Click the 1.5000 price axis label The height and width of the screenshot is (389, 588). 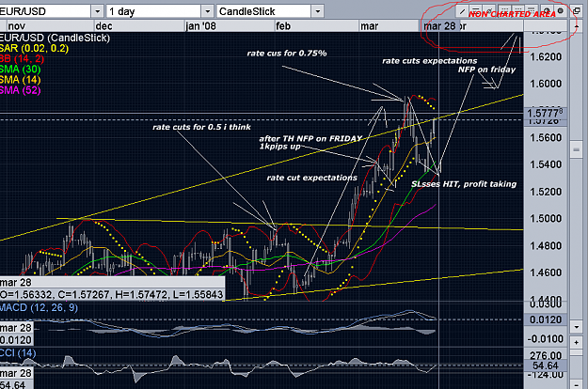(546, 219)
